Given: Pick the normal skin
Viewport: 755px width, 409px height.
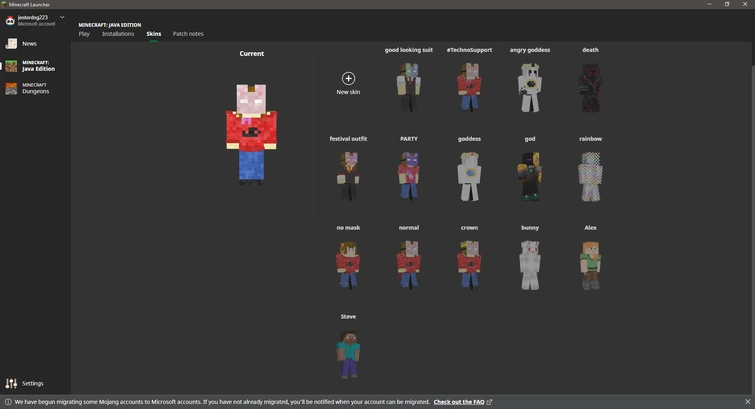Looking at the screenshot, I should pos(409,265).
